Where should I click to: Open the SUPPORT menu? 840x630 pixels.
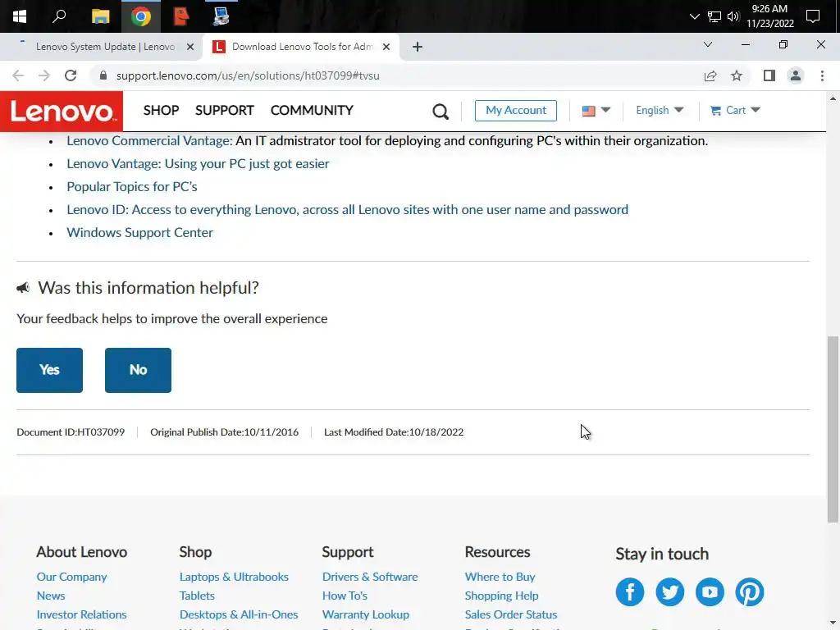(x=225, y=111)
